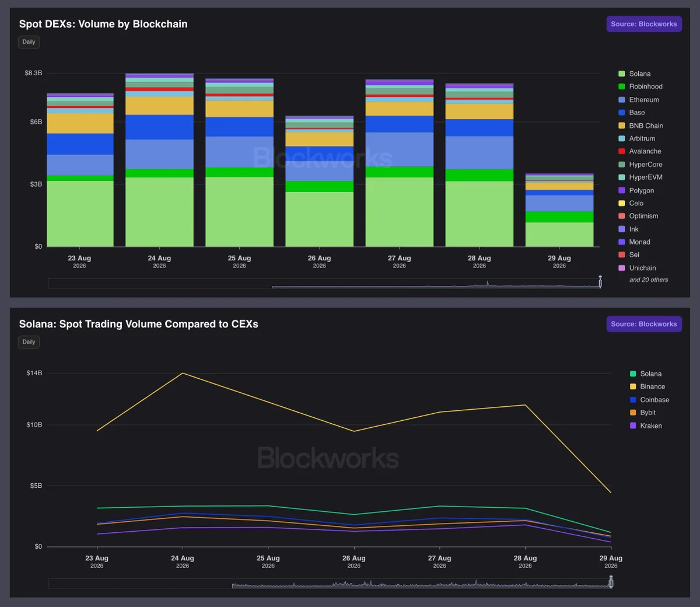The width and height of the screenshot is (700, 607).
Task: Open Source: Blockworks link on Solana chart
Action: (x=644, y=324)
